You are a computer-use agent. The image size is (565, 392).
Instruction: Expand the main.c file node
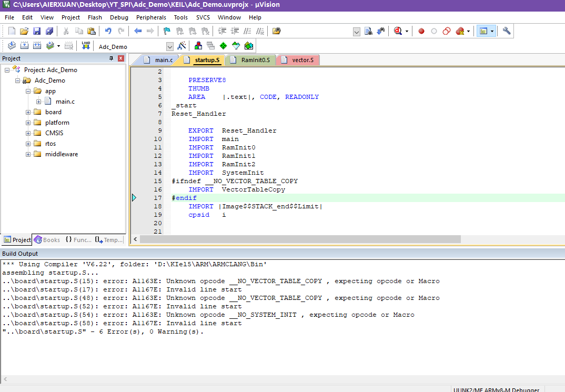(38, 102)
